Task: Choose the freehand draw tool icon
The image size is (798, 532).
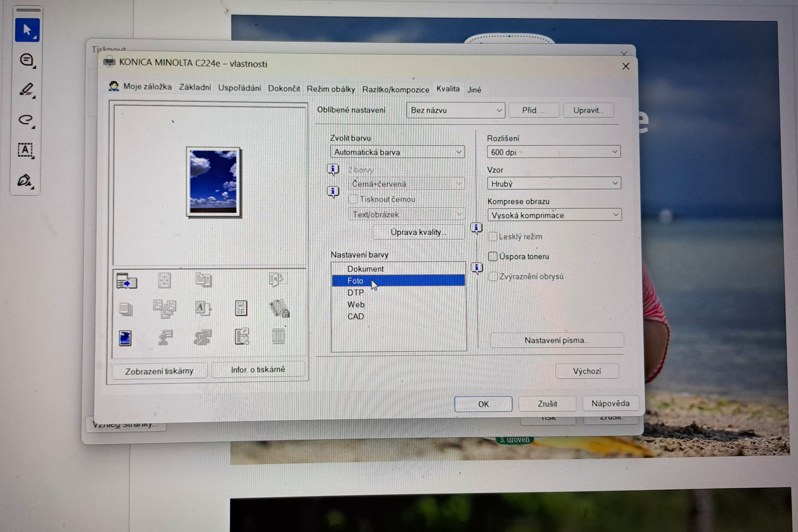Action: pos(26,120)
